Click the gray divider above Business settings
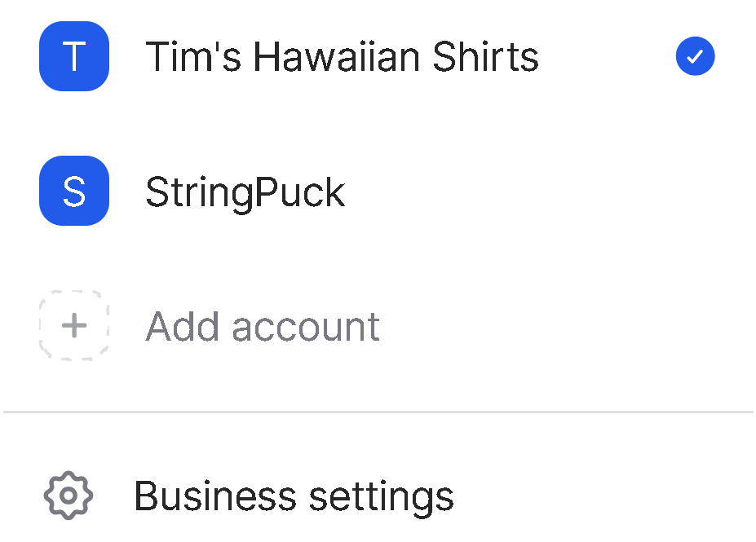The width and height of the screenshot is (756, 542). pyautogui.click(x=378, y=412)
